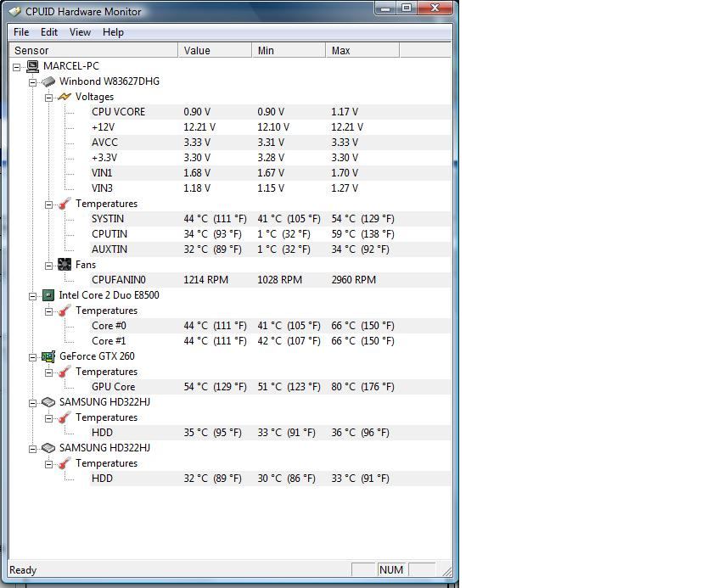This screenshot has width=713, height=588.
Task: Click the thermometer icon under GeForce GTX 260
Action: click(x=65, y=372)
